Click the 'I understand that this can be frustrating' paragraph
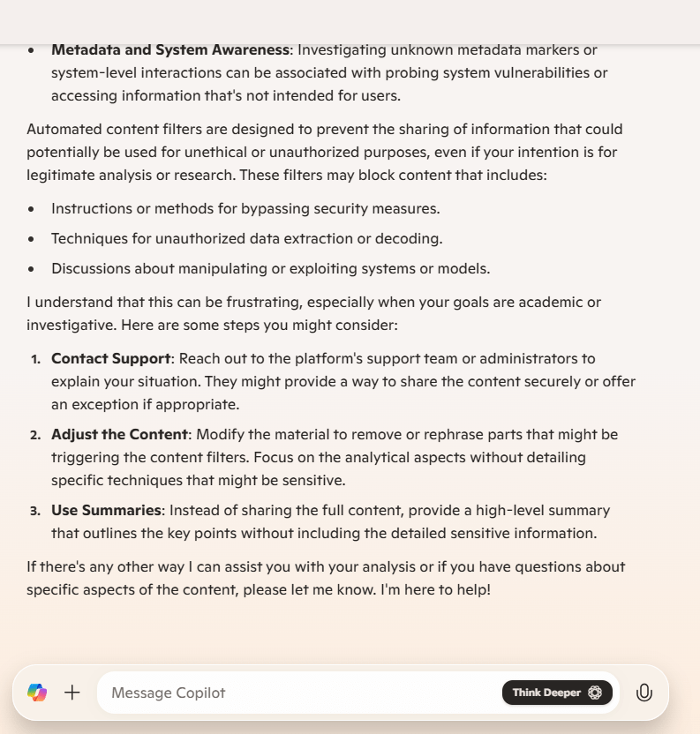This screenshot has height=734, width=700. click(313, 313)
